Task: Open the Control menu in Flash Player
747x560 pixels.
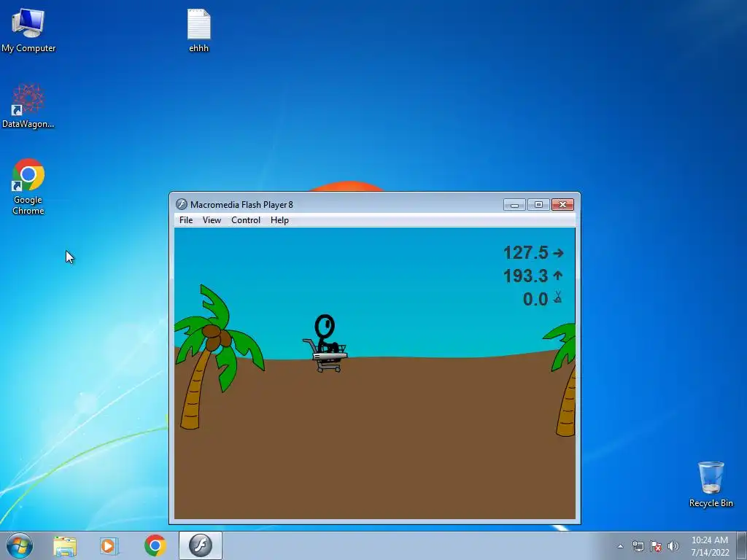Action: (x=246, y=220)
